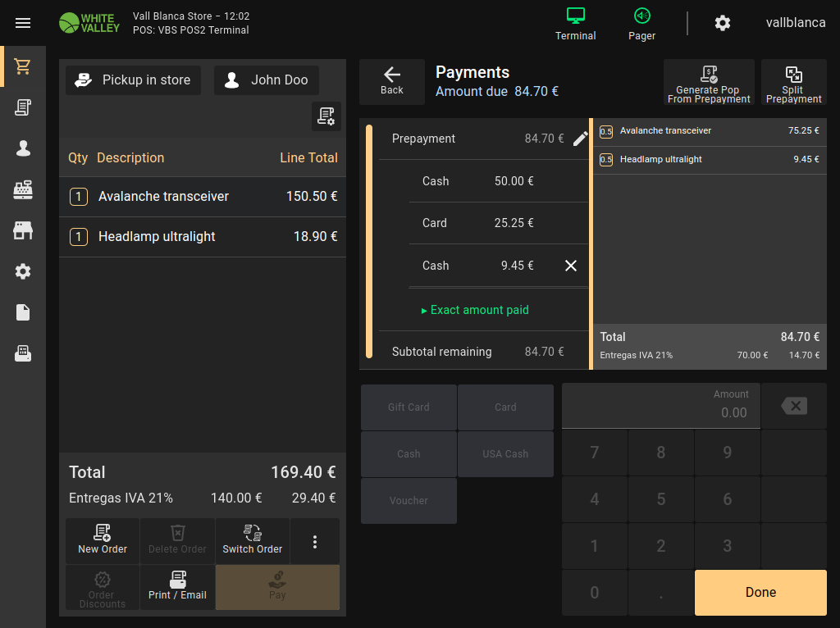Choose Voucher payment method
This screenshot has width=840, height=628.
(x=409, y=501)
